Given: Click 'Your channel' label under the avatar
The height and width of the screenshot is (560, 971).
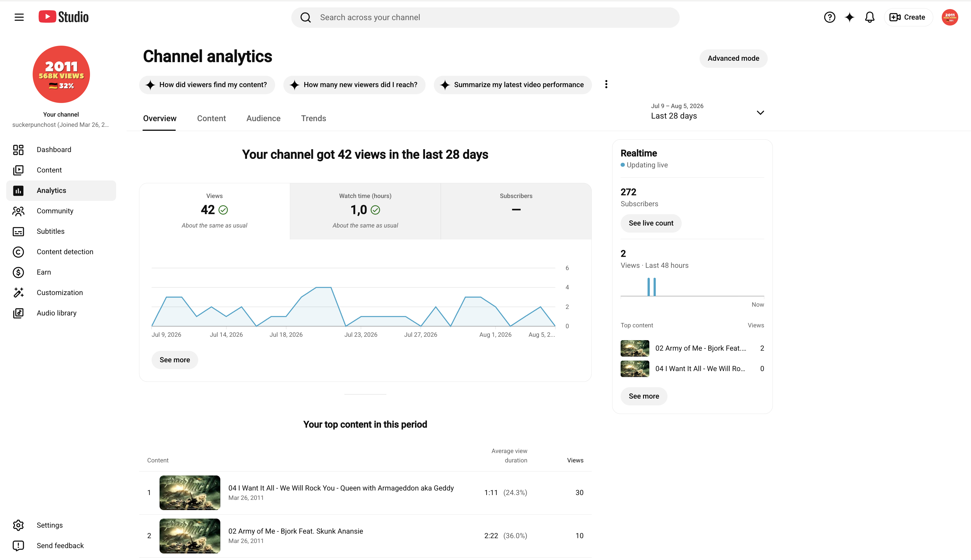Looking at the screenshot, I should tap(61, 115).
